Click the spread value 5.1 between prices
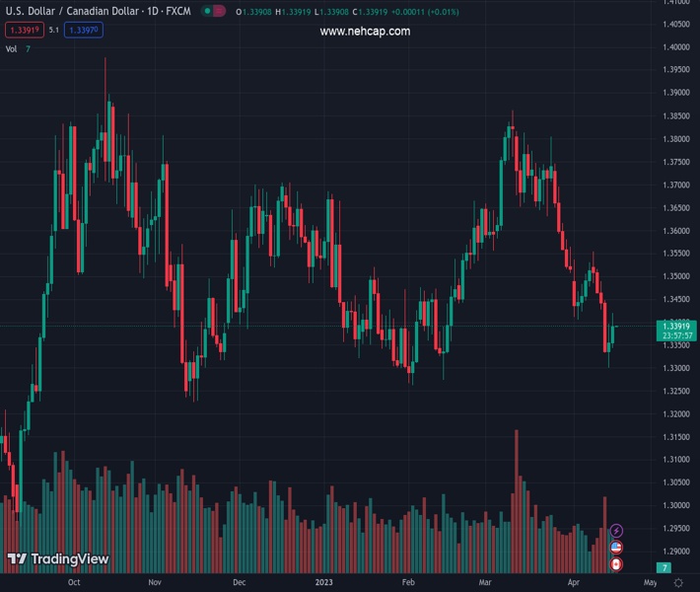This screenshot has height=592, width=700. tap(54, 31)
